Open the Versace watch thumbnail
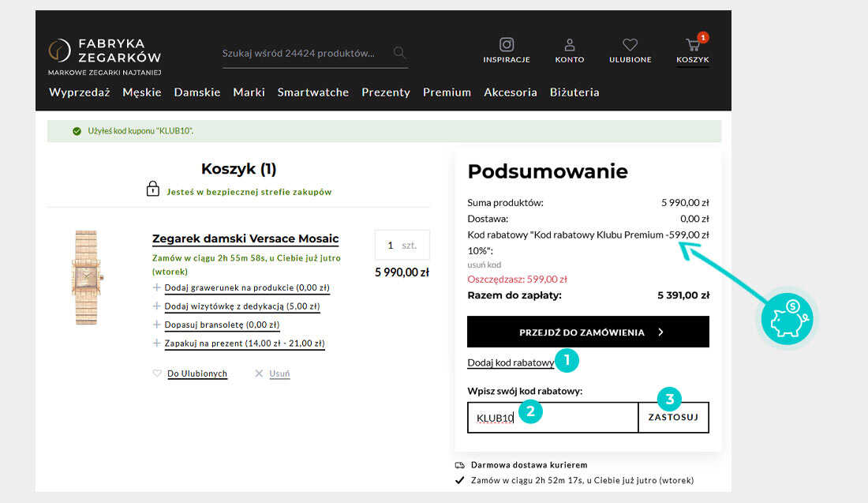 [x=86, y=277]
